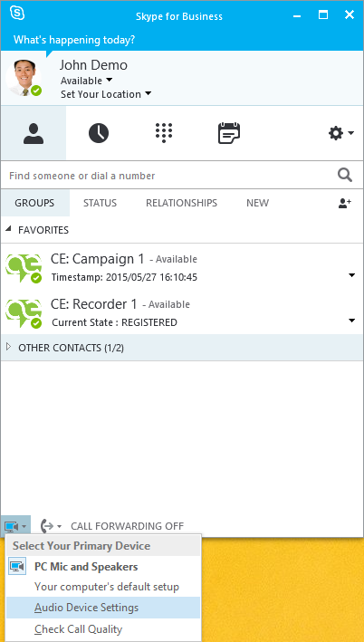This screenshot has height=642, width=364.
Task: Switch to the Status tab
Action: point(100,203)
